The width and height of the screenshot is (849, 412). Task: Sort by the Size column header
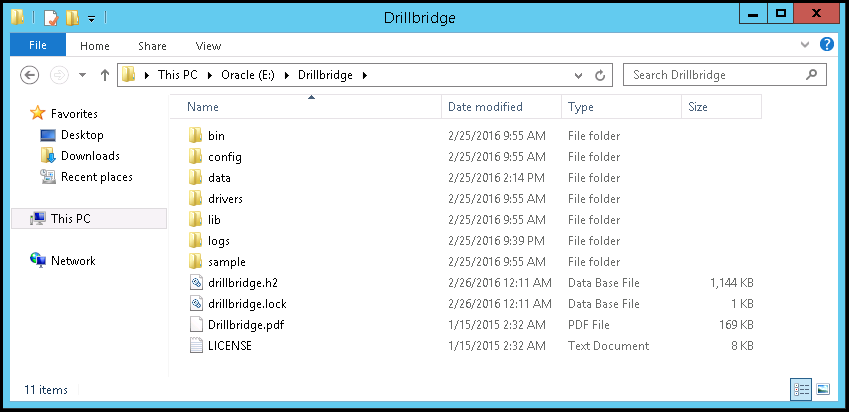click(722, 107)
